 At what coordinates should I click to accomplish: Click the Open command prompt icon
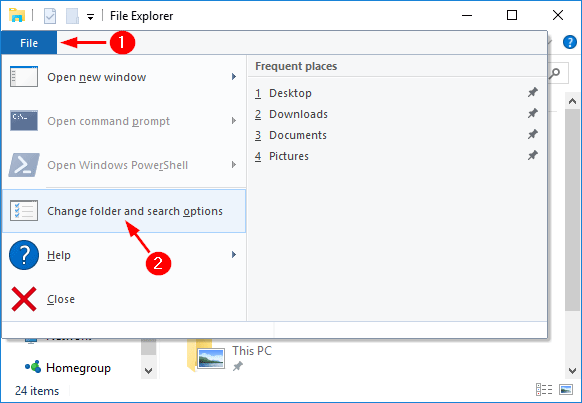(24, 120)
